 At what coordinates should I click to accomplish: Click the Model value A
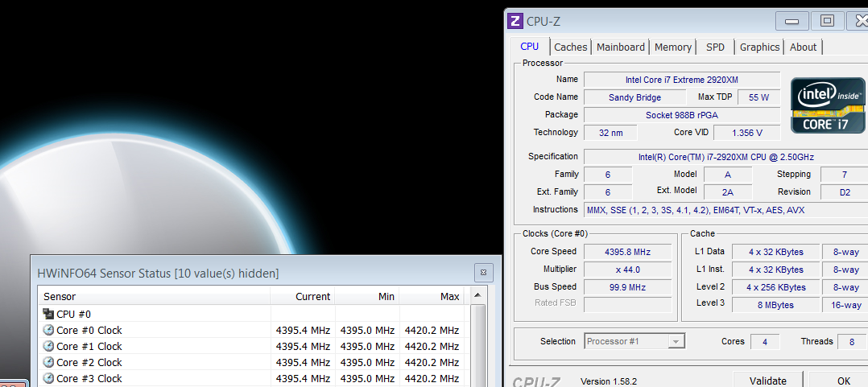[727, 175]
